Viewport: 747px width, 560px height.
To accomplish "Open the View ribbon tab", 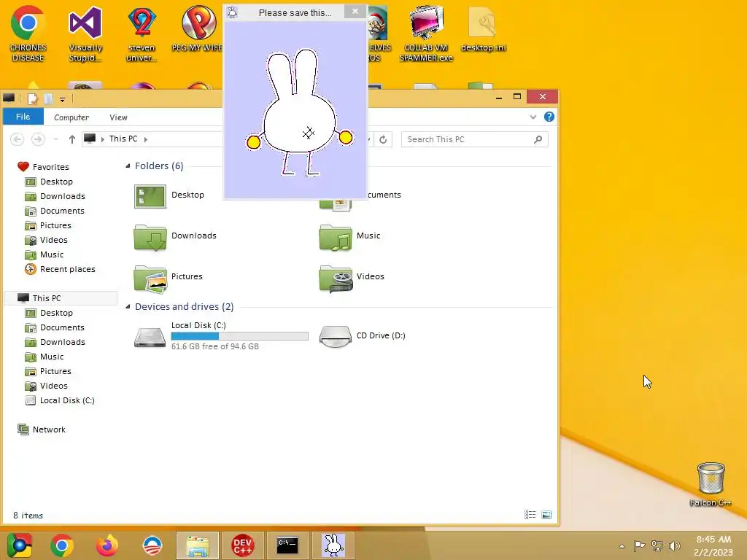I will 118,117.
